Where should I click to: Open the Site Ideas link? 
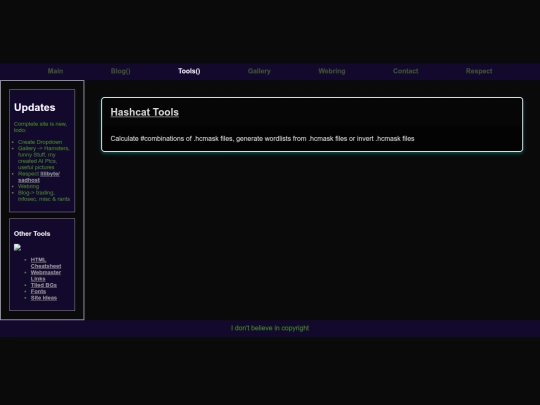click(44, 298)
